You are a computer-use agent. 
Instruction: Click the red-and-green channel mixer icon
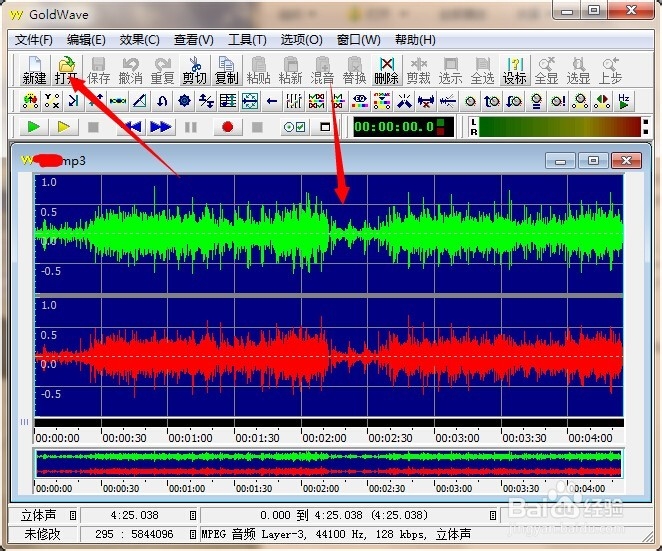click(x=602, y=101)
